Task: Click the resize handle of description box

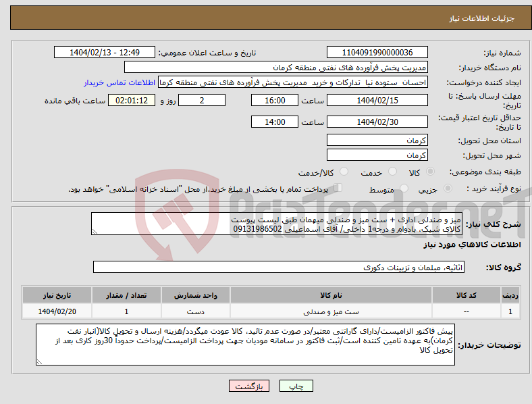Action: pyautogui.click(x=95, y=232)
